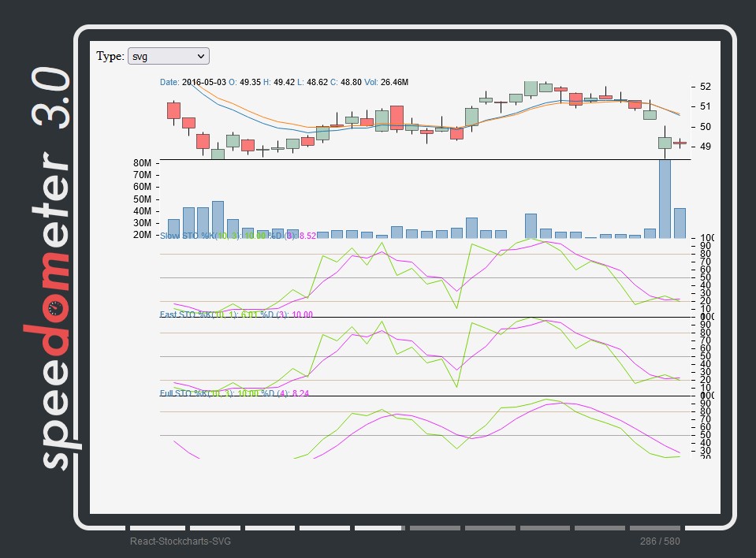Click the React-Stockcharts-SVG test name label
The image size is (756, 558).
point(181,541)
